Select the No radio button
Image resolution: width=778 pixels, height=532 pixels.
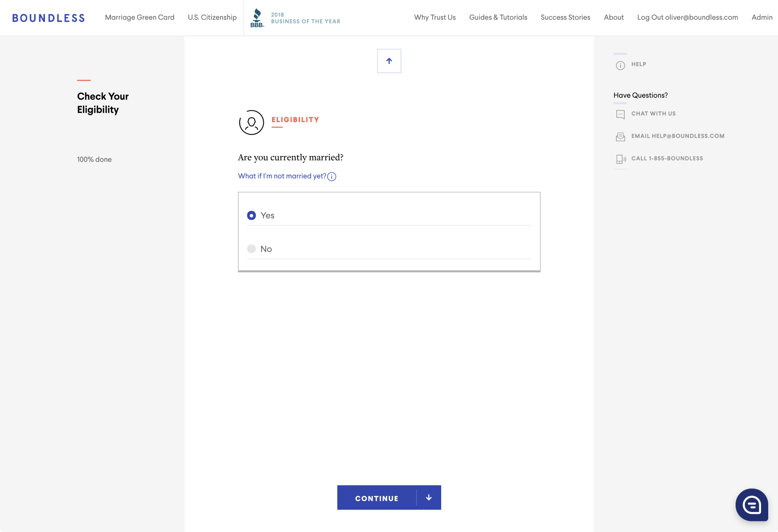251,249
